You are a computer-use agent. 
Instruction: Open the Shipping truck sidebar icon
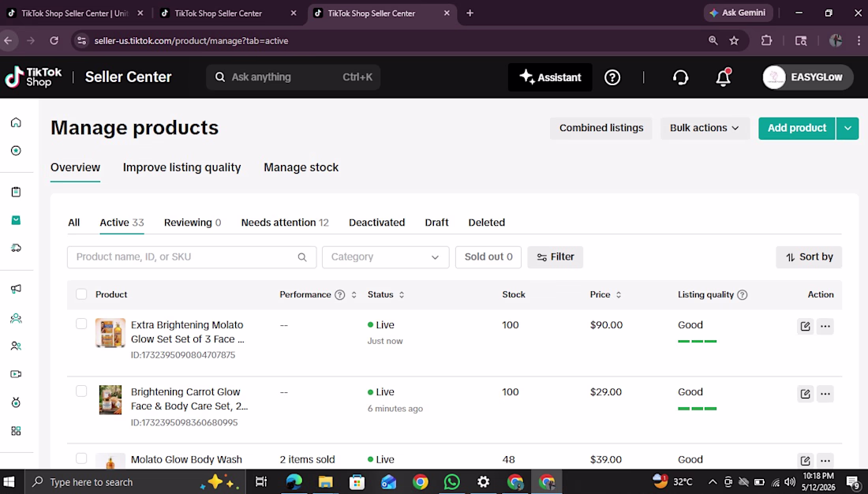[x=16, y=248]
